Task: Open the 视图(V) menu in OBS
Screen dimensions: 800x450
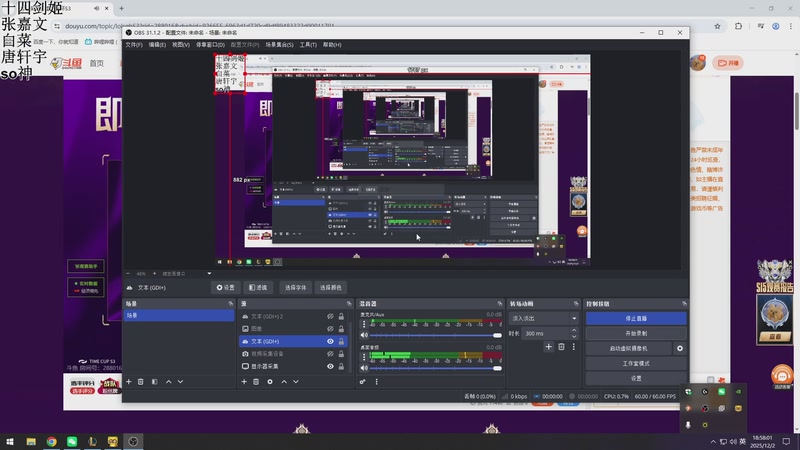Action: [x=181, y=45]
